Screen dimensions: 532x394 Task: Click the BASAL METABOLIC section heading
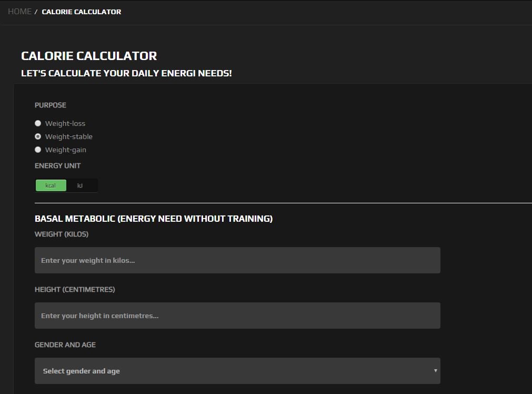pos(153,218)
